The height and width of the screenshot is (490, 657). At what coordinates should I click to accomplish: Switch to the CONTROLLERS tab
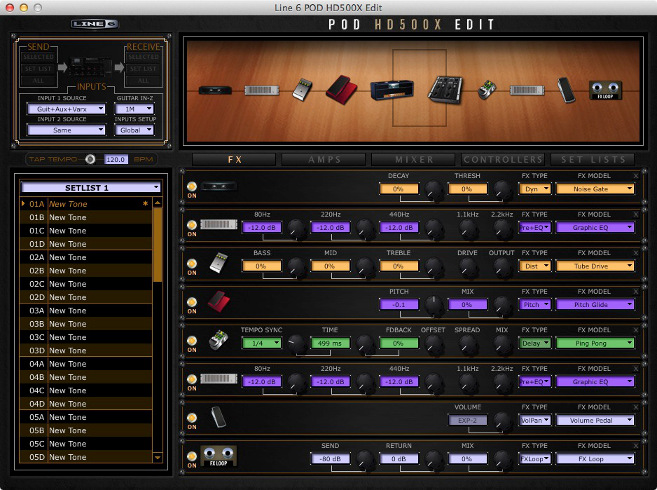coord(503,160)
